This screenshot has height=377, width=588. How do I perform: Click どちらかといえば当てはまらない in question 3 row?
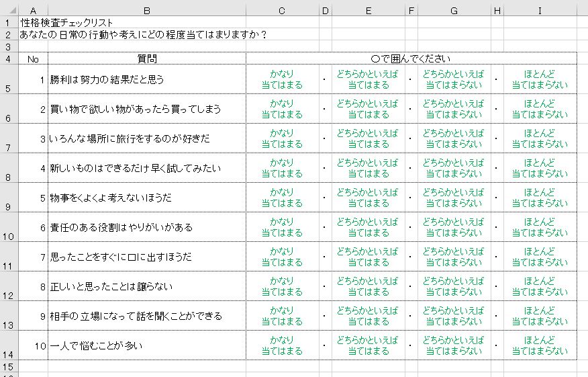click(x=454, y=138)
